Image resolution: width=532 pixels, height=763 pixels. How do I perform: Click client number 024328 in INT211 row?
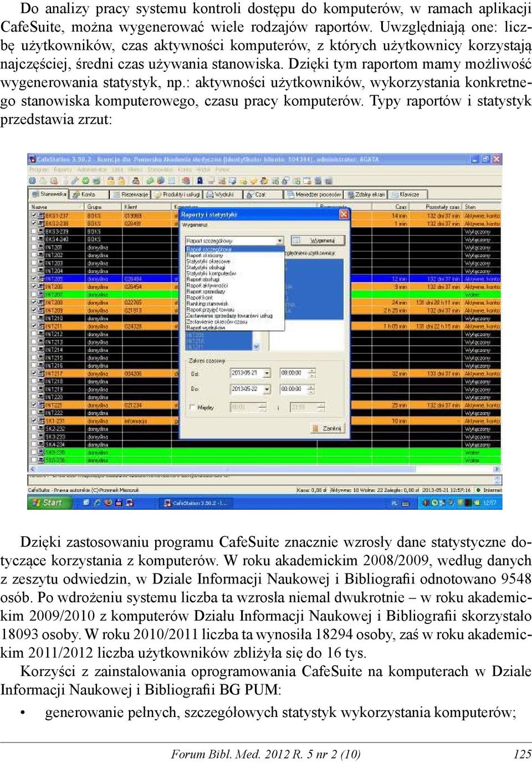tap(133, 326)
